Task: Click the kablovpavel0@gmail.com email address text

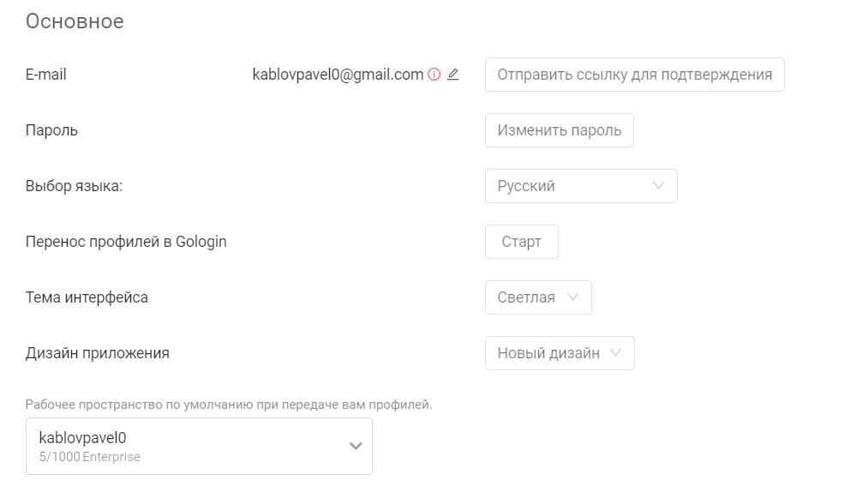Action: [338, 75]
